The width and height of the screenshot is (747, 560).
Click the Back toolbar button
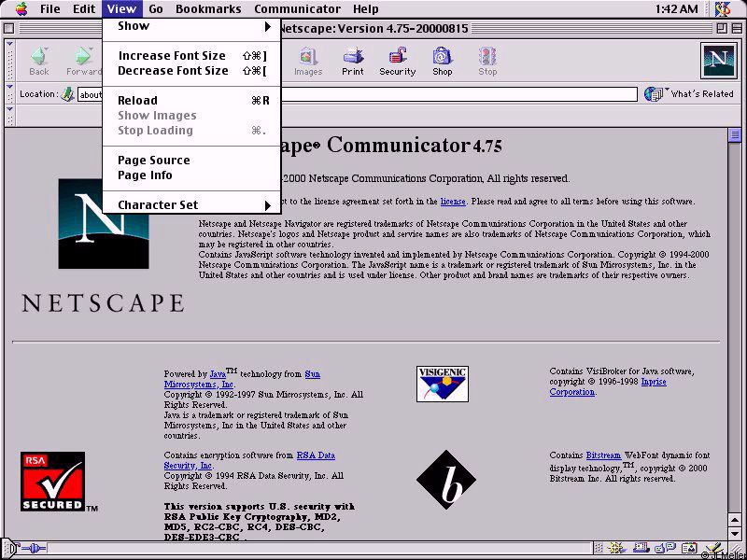click(x=39, y=62)
